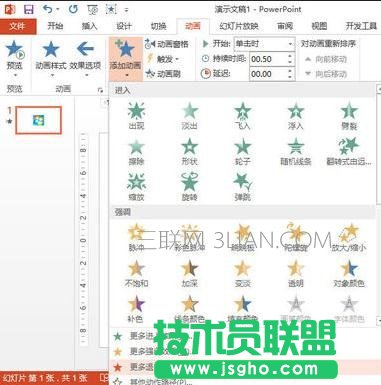Select the 不饱和 emphasis effect

point(136,273)
